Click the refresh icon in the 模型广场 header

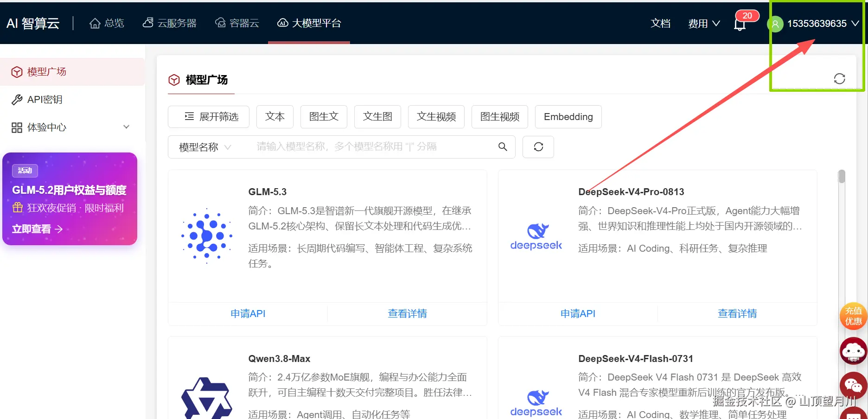839,79
